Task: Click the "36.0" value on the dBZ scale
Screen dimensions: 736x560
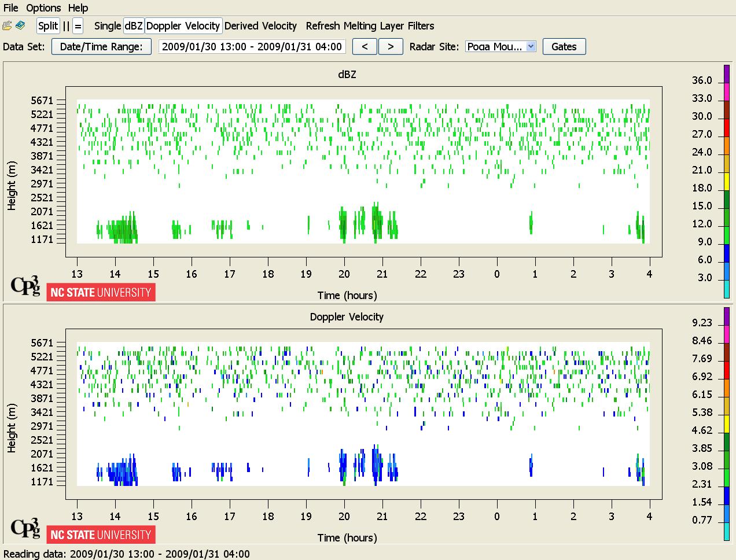Action: [702, 80]
